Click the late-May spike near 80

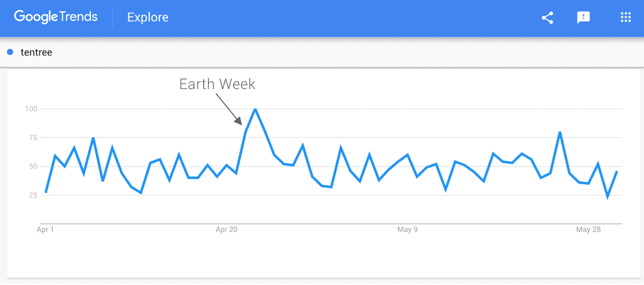tap(560, 132)
